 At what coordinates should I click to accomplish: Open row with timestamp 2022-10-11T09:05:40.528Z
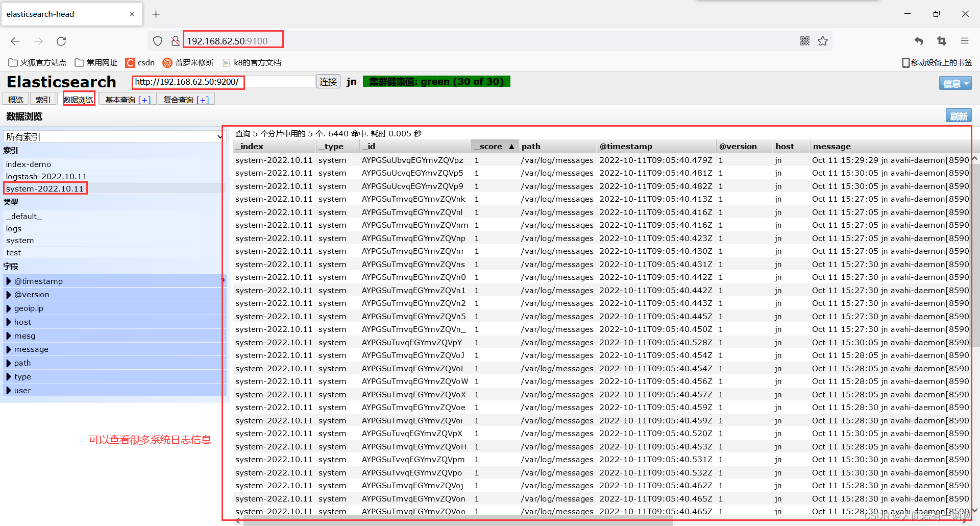point(602,342)
